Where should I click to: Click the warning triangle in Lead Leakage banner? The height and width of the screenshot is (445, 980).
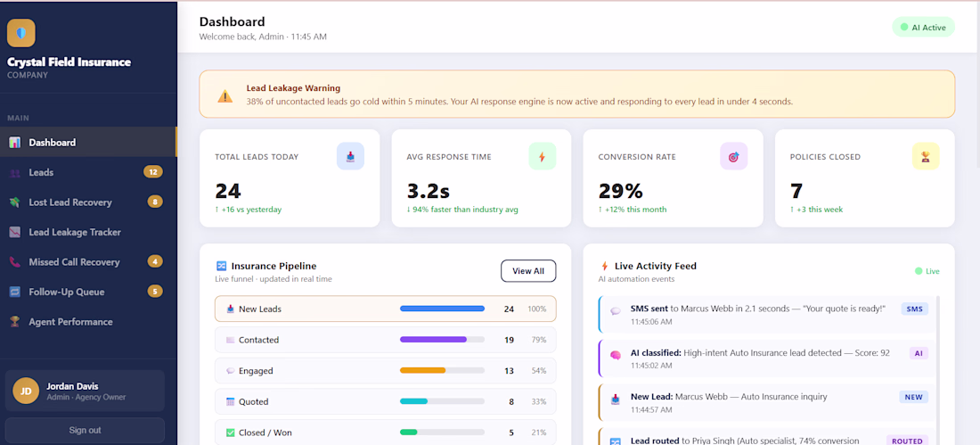coord(225,95)
